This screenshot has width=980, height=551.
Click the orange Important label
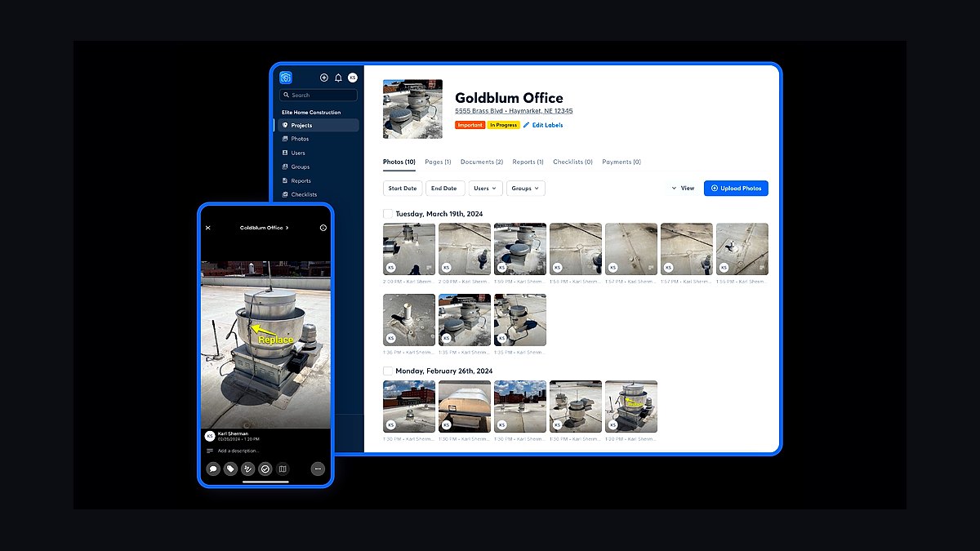tap(470, 125)
